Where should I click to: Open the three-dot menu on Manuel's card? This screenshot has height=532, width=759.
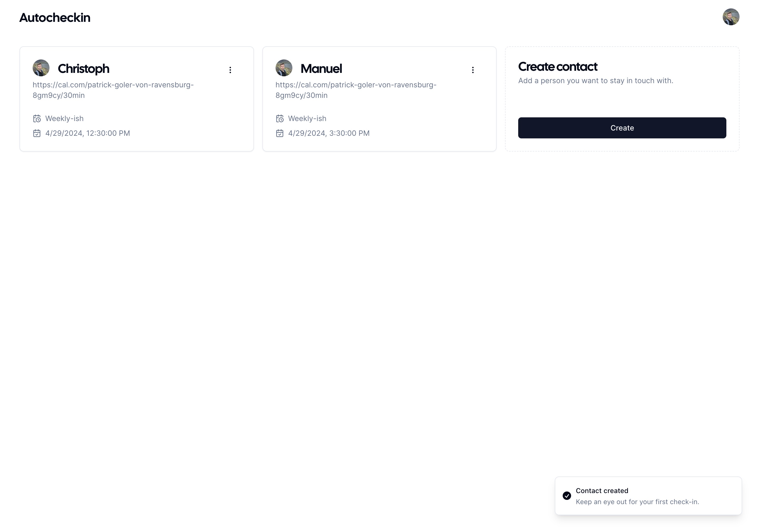(x=473, y=70)
